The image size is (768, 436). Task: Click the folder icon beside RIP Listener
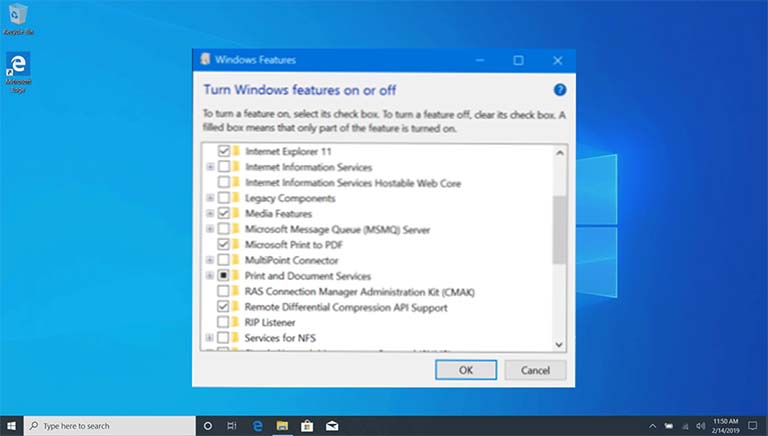(x=236, y=322)
